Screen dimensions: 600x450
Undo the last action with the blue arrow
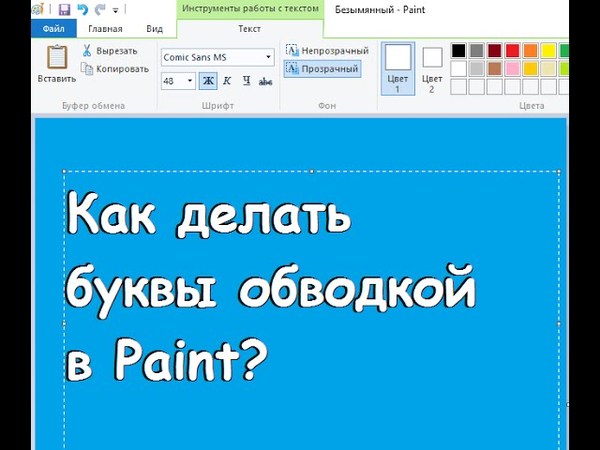coord(82,9)
